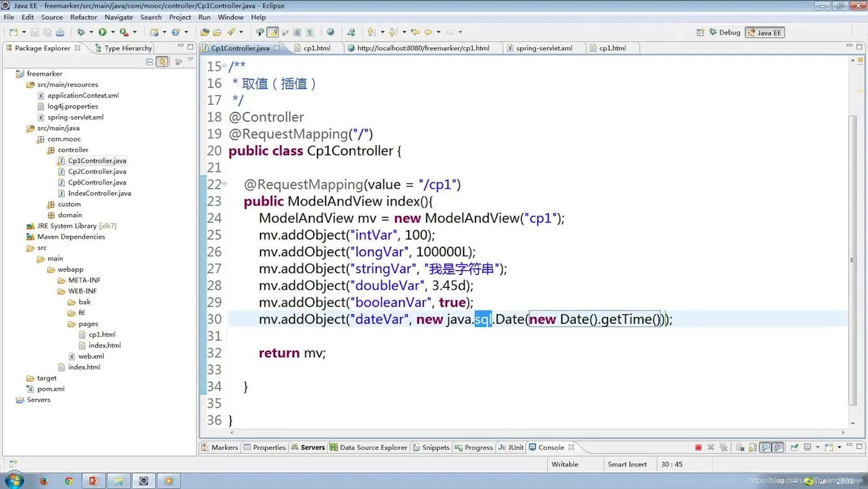The width and height of the screenshot is (868, 489).
Task: Launch Debug with the bug icon
Action: [81, 32]
